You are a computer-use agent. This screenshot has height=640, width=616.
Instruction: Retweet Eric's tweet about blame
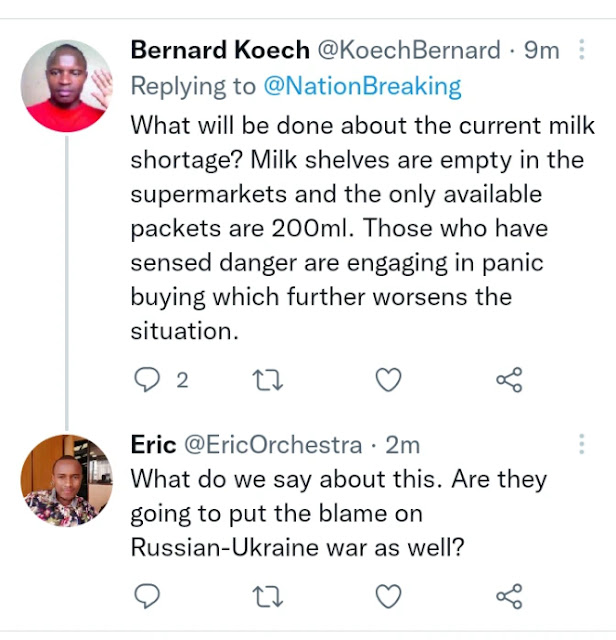coord(268,597)
